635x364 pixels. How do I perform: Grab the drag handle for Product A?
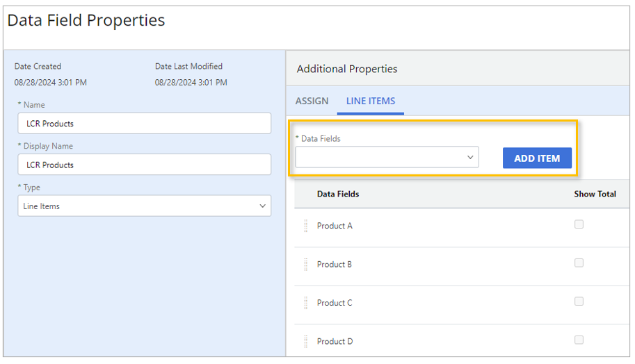[306, 226]
